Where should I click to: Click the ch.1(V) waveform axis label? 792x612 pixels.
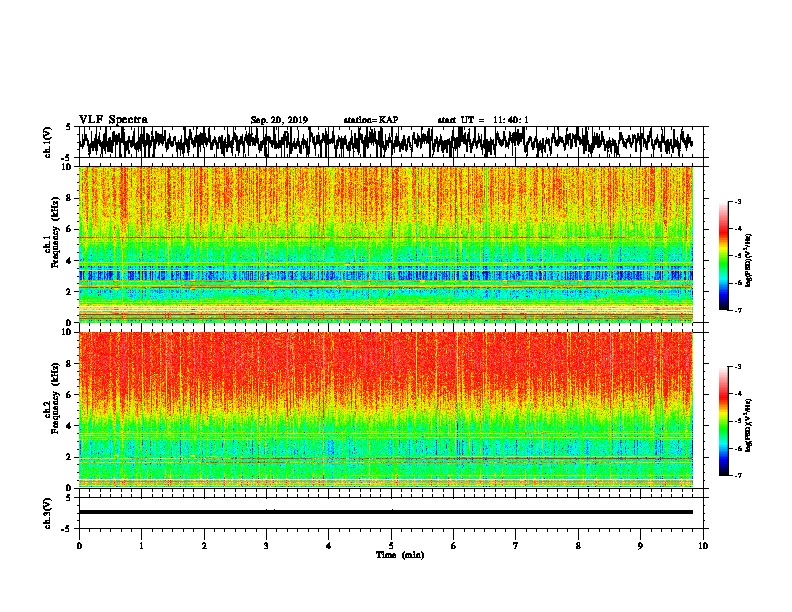[48, 142]
